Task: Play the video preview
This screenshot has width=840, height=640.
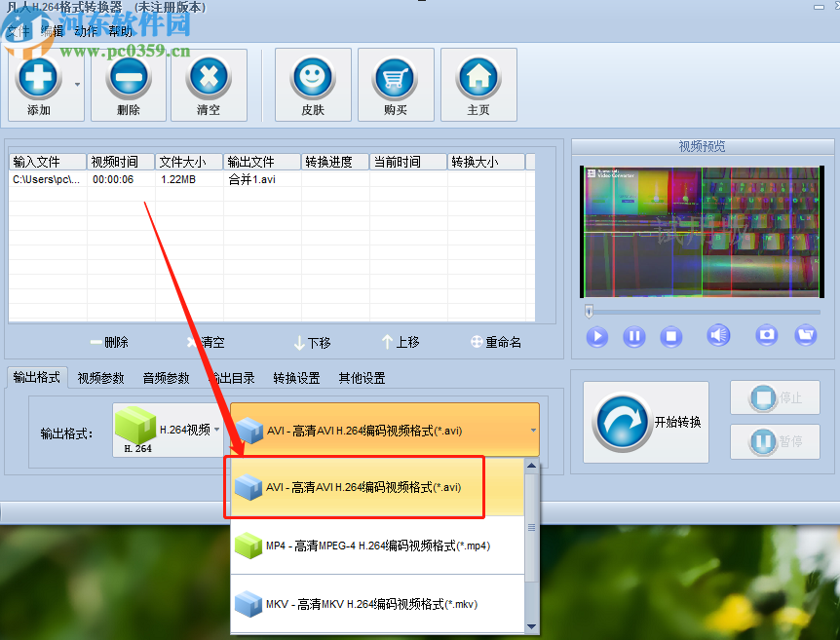Action: [x=596, y=337]
